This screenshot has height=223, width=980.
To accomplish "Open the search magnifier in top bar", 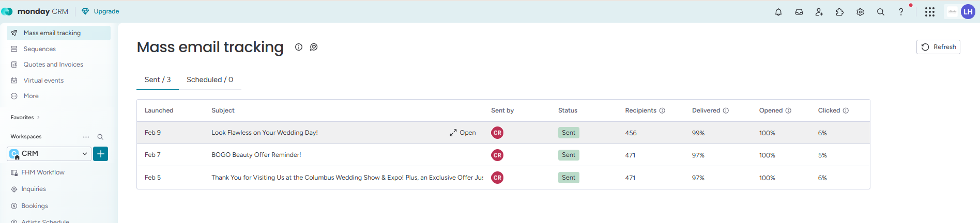I will (x=880, y=12).
